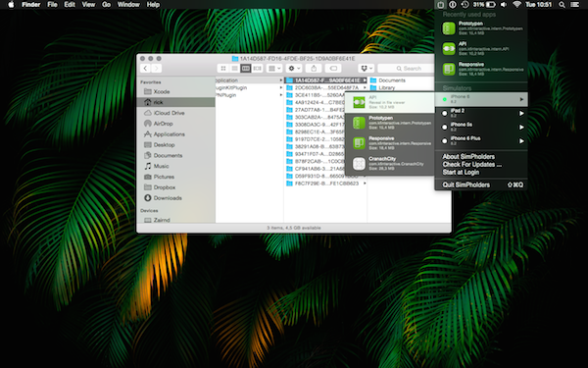The image size is (588, 368).
Task: Open the Apple menu
Action: pyautogui.click(x=11, y=5)
